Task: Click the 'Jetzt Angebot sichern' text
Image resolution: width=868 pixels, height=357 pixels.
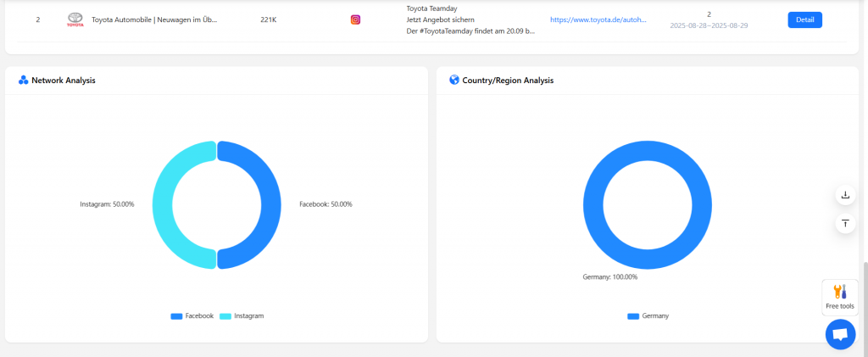Action: (x=440, y=20)
